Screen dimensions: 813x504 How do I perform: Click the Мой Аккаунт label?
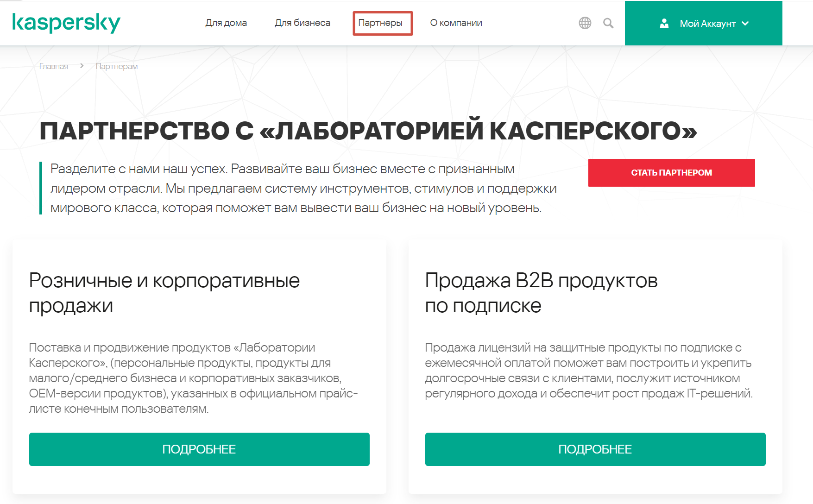[x=708, y=23]
